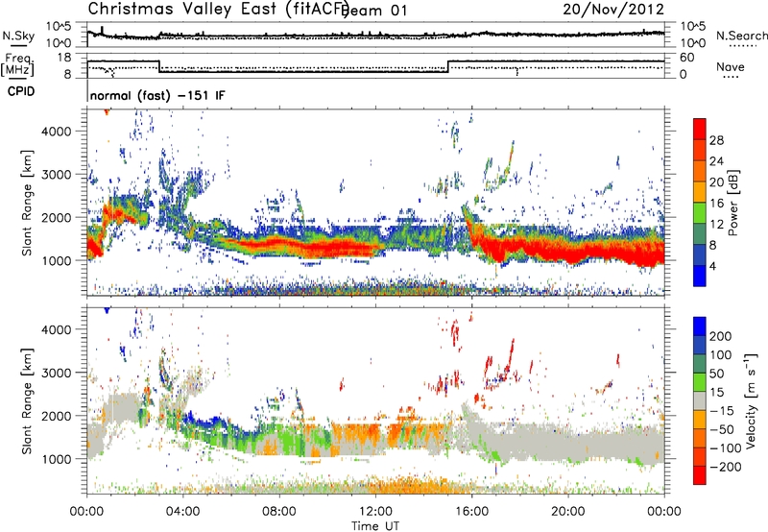
Task: Click the "2000" range tick of velocity panel
Action: pyautogui.click(x=56, y=416)
